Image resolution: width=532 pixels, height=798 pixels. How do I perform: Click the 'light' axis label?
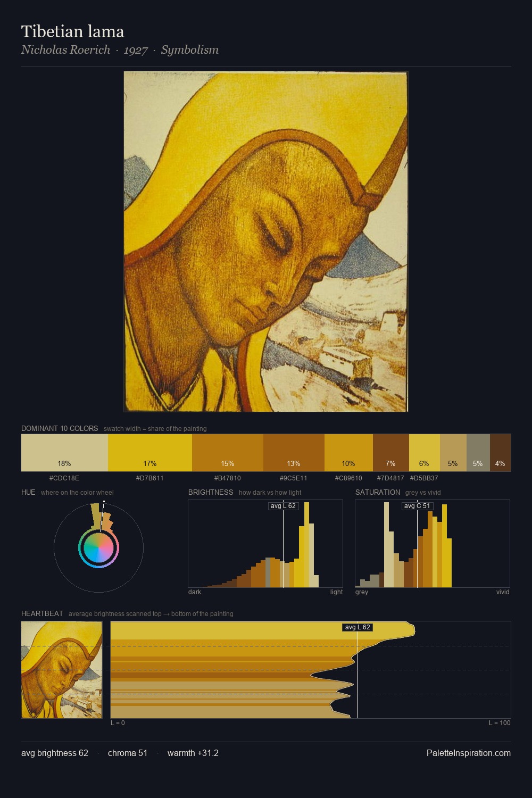tap(336, 592)
